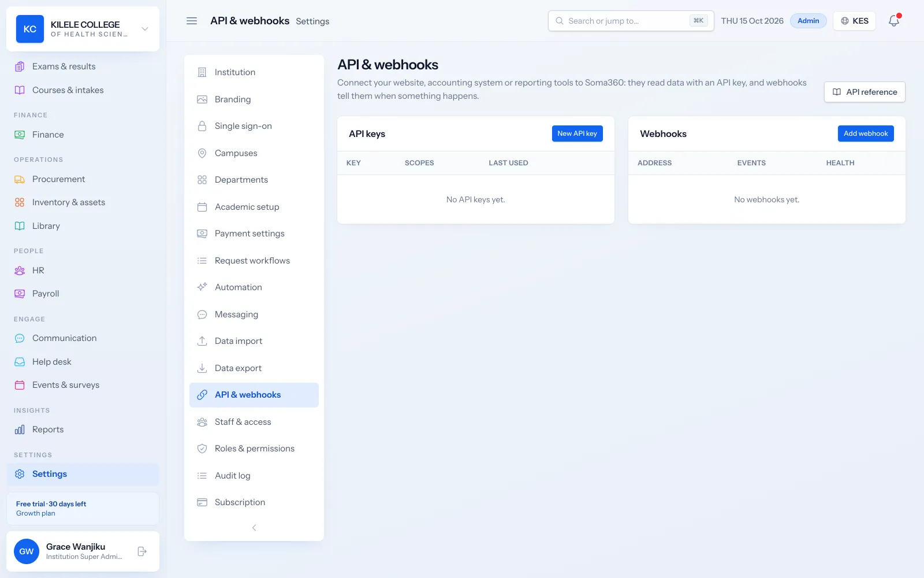Open the notifications bell
Image resolution: width=924 pixels, height=578 pixels.
click(x=894, y=21)
